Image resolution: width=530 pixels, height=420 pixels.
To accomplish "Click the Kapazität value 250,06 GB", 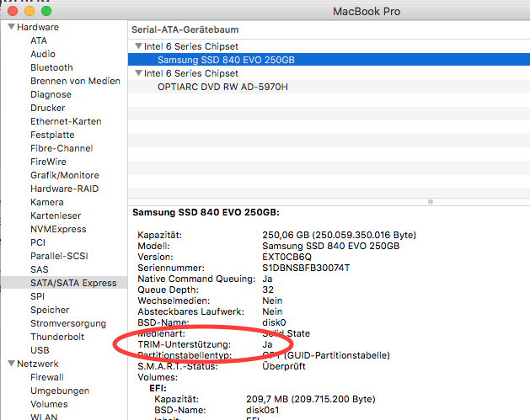I will pyautogui.click(x=339, y=235).
